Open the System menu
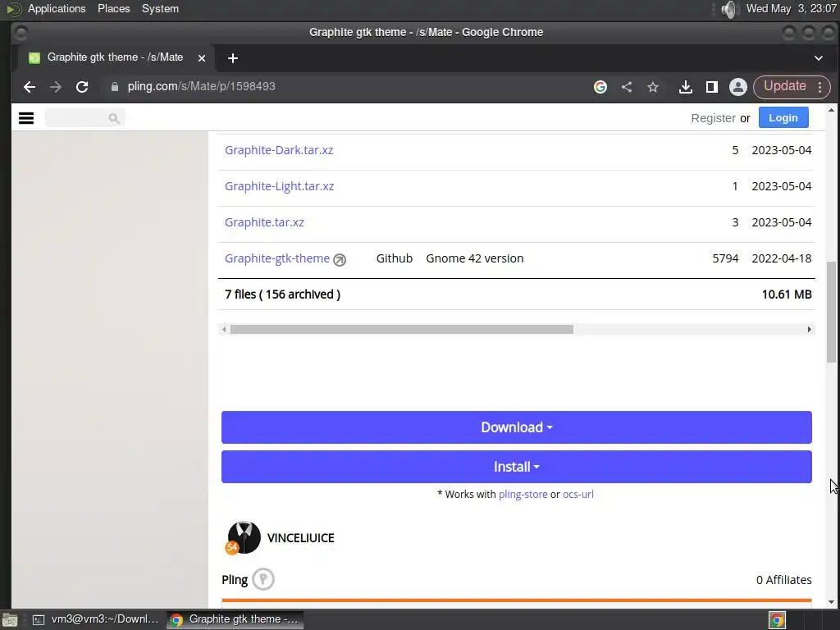840x630 pixels. [x=160, y=8]
